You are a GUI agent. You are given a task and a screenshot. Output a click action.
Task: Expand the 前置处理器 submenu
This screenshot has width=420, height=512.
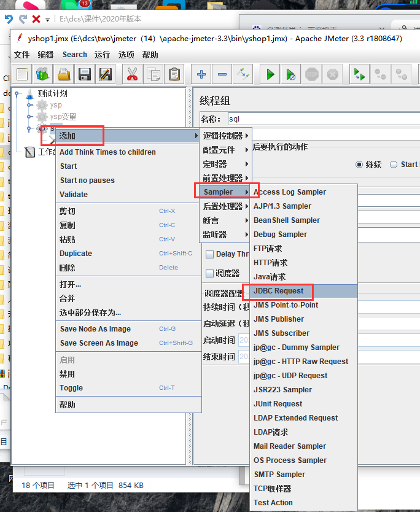click(x=225, y=178)
